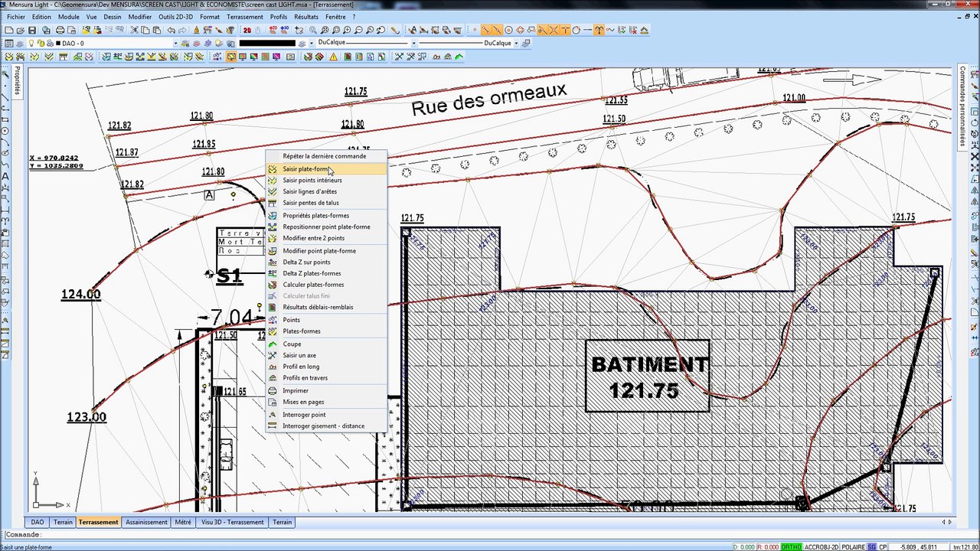The height and width of the screenshot is (551, 980).
Task: Toggle ORTHO mode in status bar
Action: tap(792, 547)
